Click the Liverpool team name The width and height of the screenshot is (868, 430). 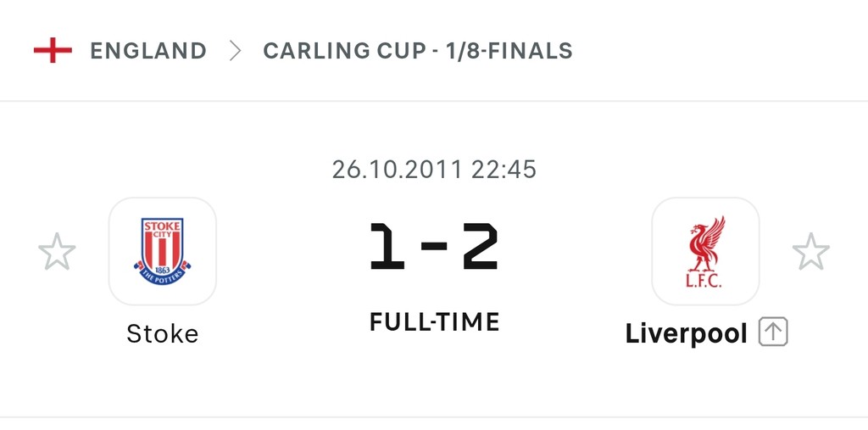686,334
